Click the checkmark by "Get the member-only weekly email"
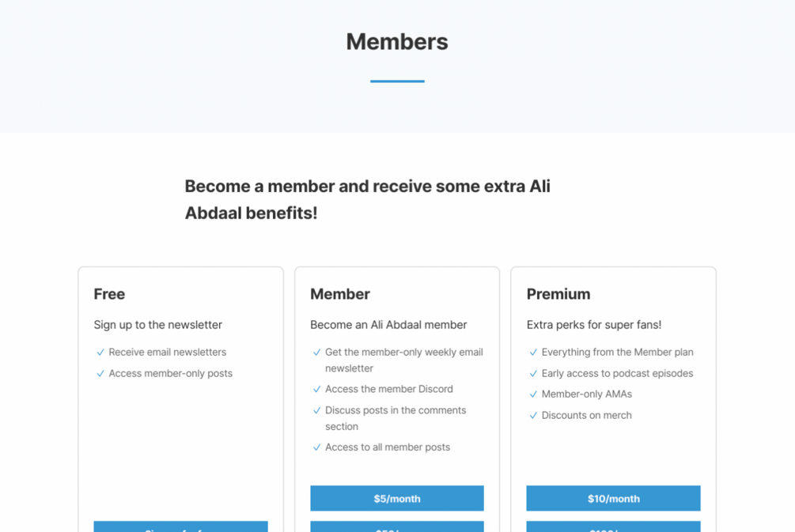795x532 pixels. [x=317, y=353]
